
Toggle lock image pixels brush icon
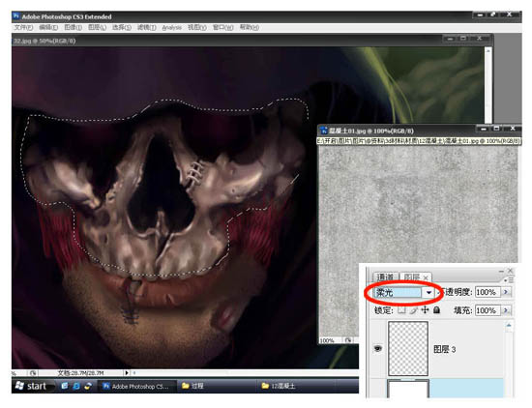(413, 310)
